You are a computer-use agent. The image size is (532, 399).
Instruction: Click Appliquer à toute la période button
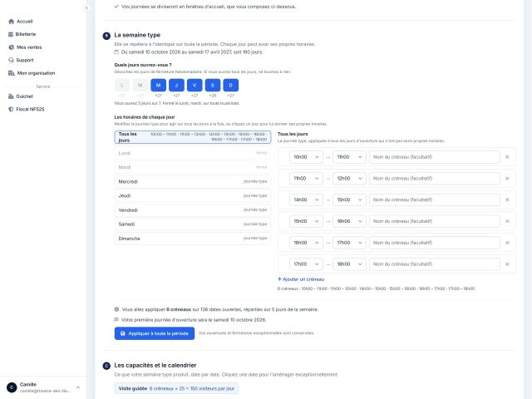click(155, 333)
